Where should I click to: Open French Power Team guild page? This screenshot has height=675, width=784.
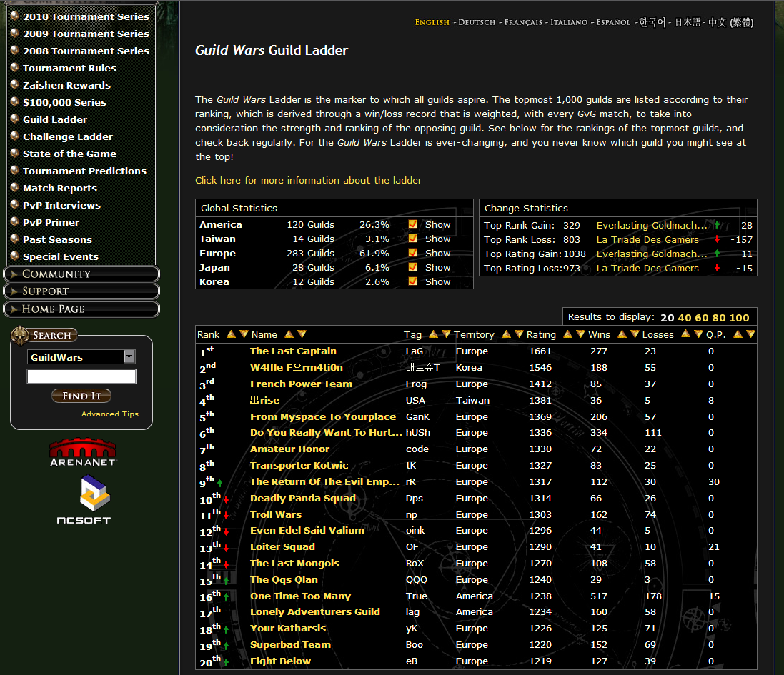click(302, 384)
